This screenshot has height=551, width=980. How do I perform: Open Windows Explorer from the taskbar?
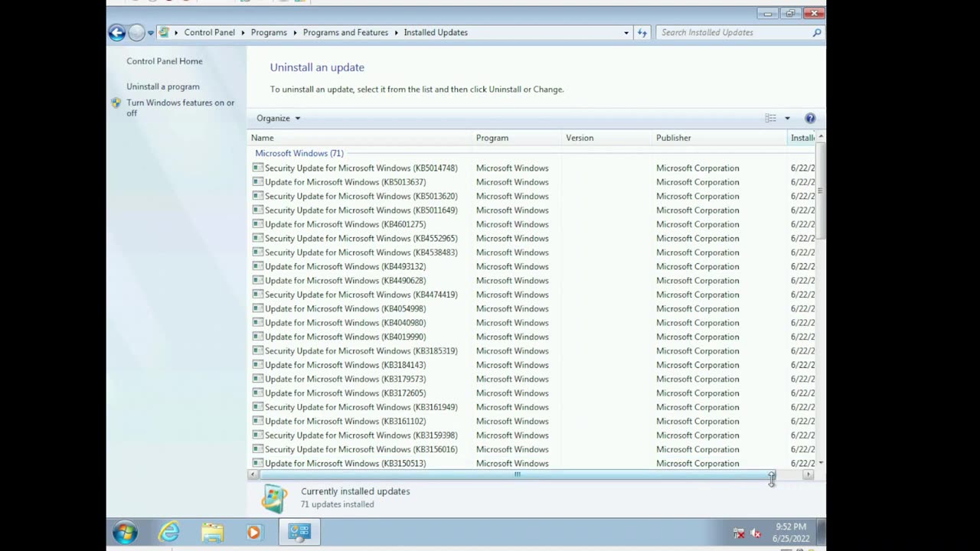click(212, 532)
